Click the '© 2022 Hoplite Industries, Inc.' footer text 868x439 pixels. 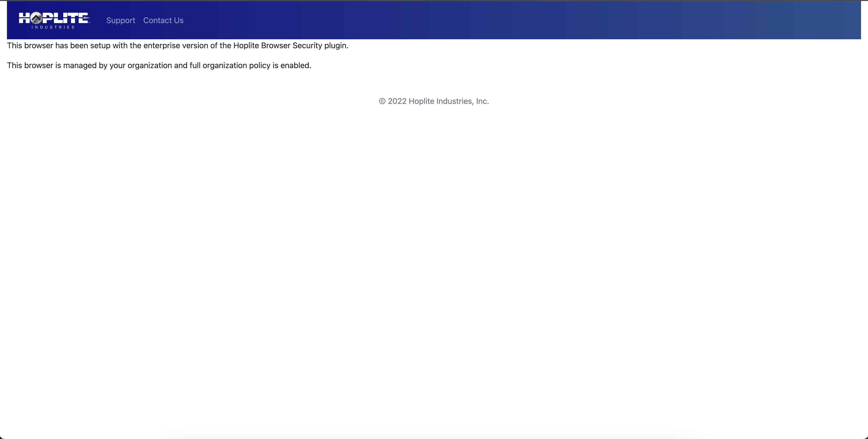434,101
